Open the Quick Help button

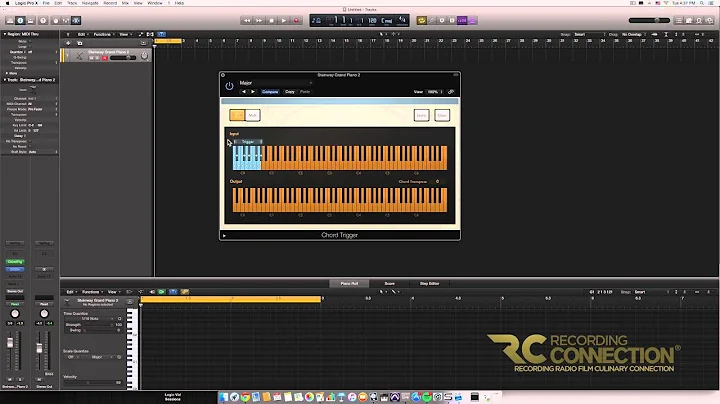pyautogui.click(x=43, y=21)
